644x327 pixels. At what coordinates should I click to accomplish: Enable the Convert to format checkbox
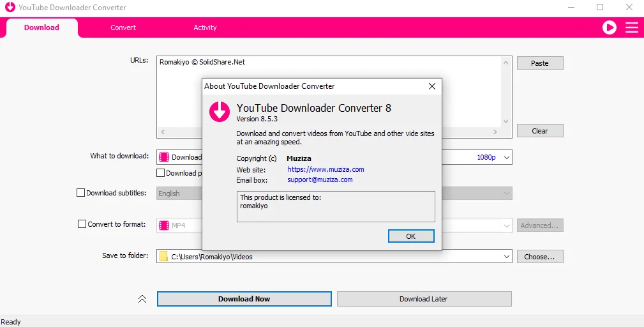click(82, 224)
